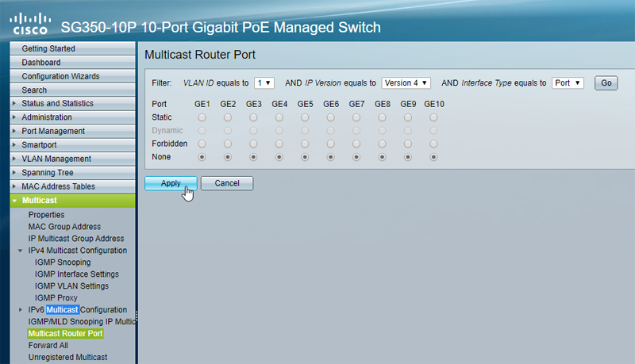Screen dimensions: 635x364
Task: Select Static radio for port GE1
Action: click(202, 117)
